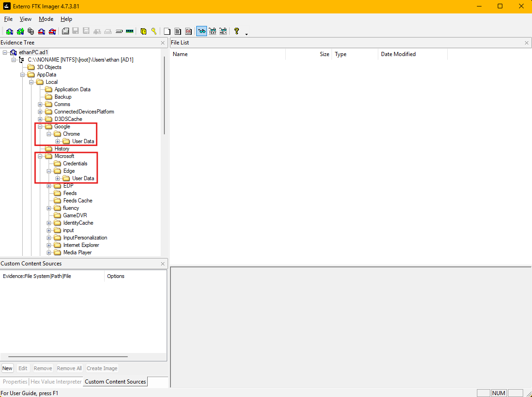
Task: Switch preview to TEXT view mode
Action: click(x=213, y=32)
